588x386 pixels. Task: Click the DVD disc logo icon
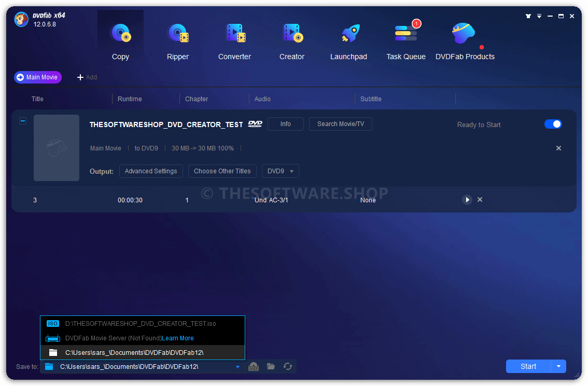(255, 124)
